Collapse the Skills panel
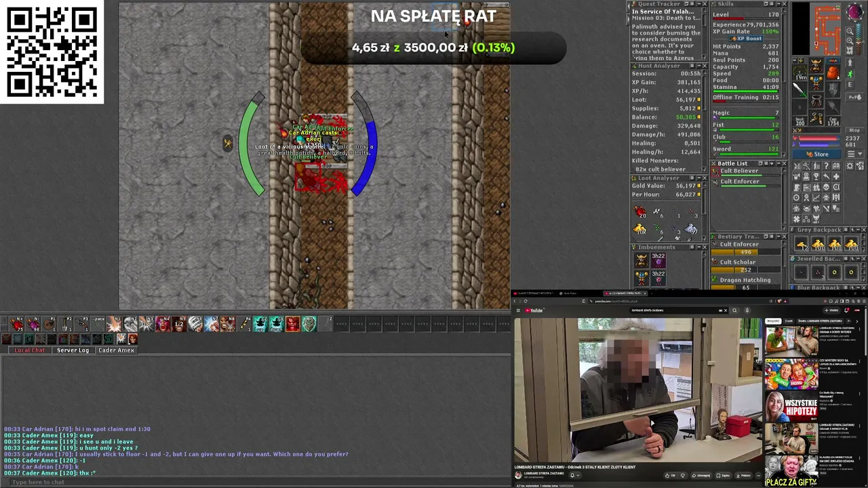Screen dimensions: 868x488 click(777, 4)
